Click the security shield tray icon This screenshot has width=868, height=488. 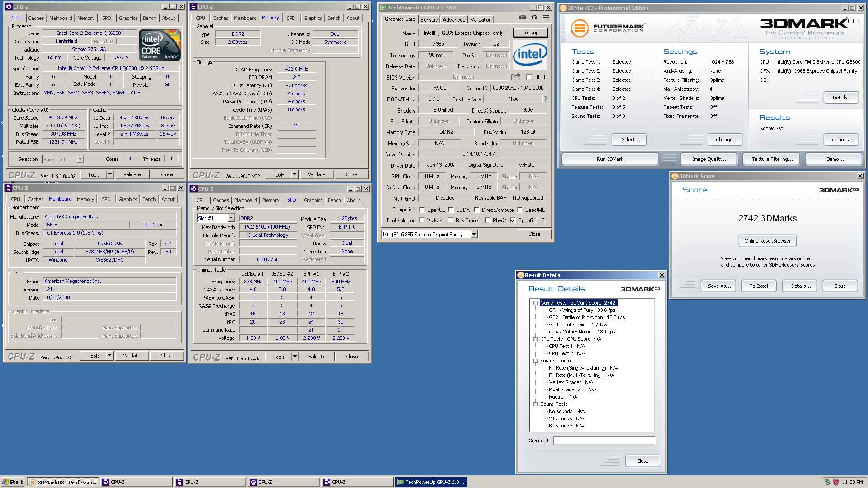pyautogui.click(x=835, y=482)
